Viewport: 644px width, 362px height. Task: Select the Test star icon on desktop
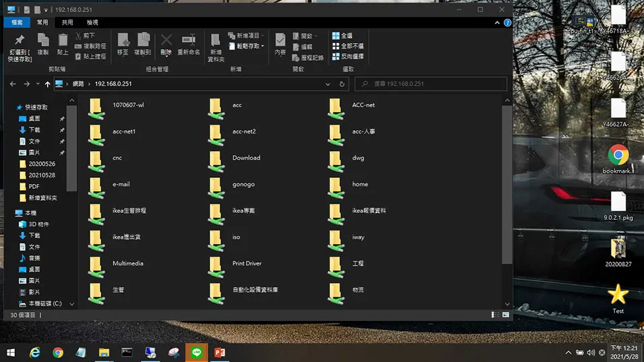[x=618, y=299]
